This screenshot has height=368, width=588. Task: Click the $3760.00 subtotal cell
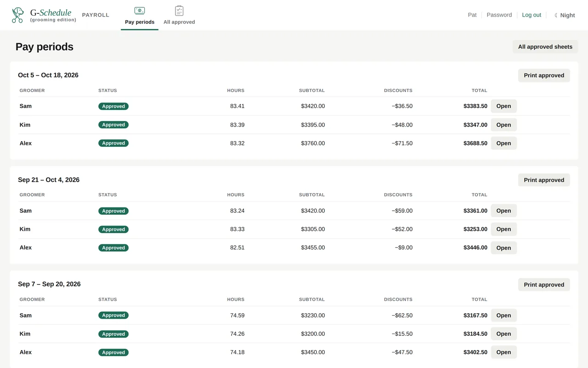pos(313,143)
